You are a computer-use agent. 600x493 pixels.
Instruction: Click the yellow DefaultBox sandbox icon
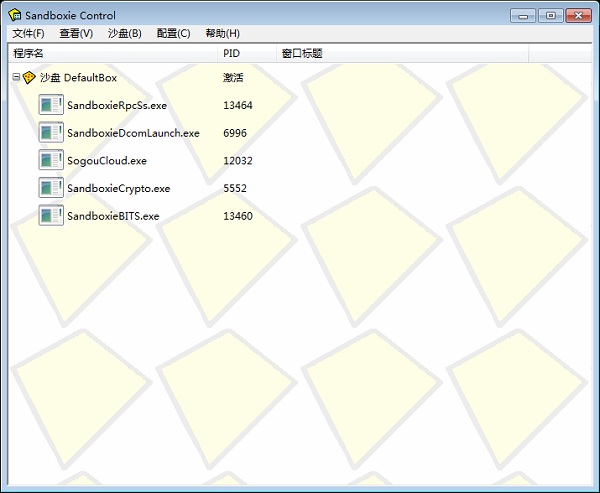[29, 78]
